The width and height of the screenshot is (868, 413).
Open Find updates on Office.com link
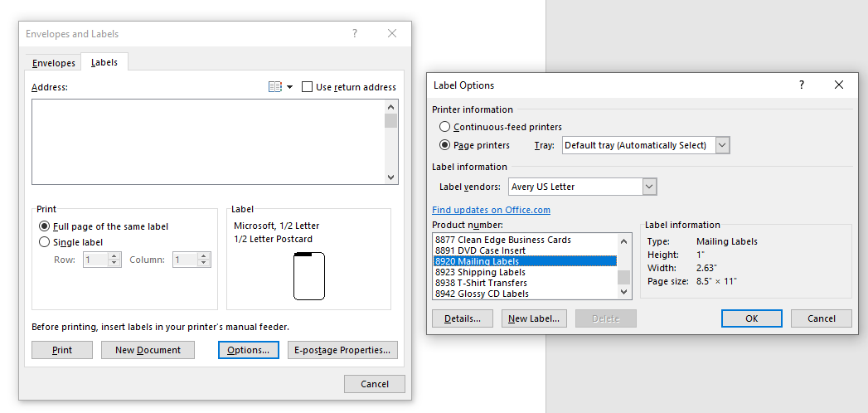click(x=491, y=210)
